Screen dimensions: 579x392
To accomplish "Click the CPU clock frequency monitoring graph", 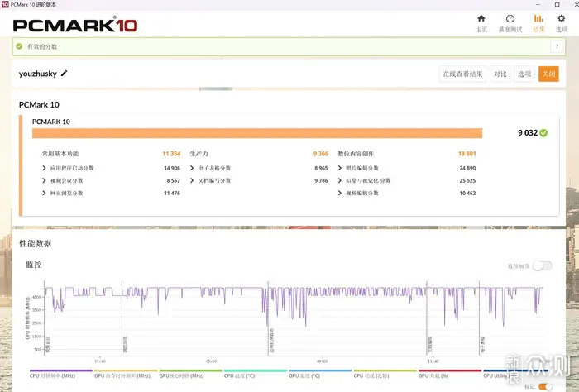I will click(294, 318).
